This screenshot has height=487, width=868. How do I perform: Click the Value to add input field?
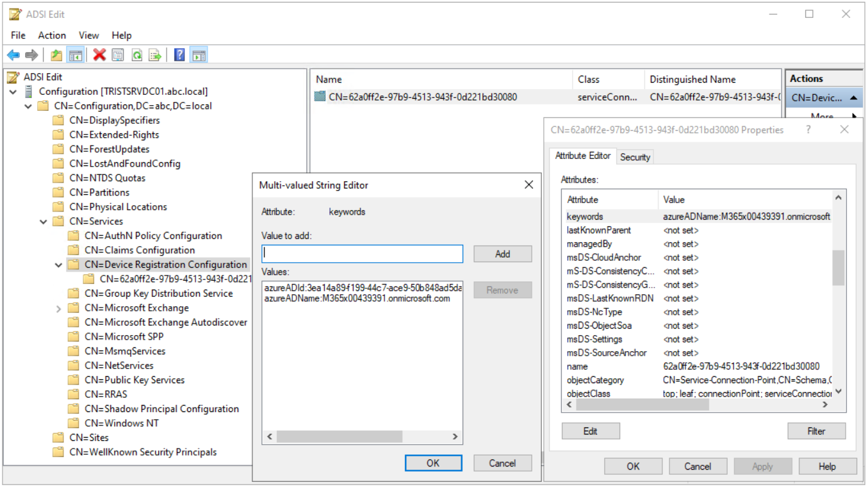(x=362, y=254)
